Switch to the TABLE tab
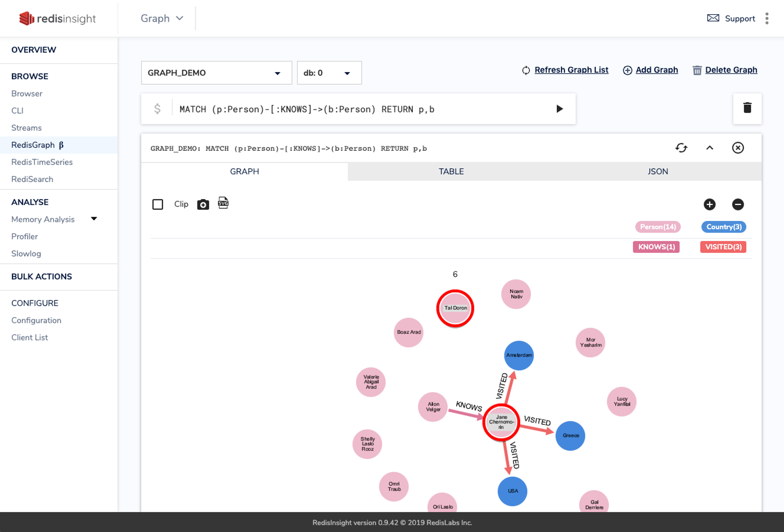The image size is (784, 532). (x=451, y=171)
